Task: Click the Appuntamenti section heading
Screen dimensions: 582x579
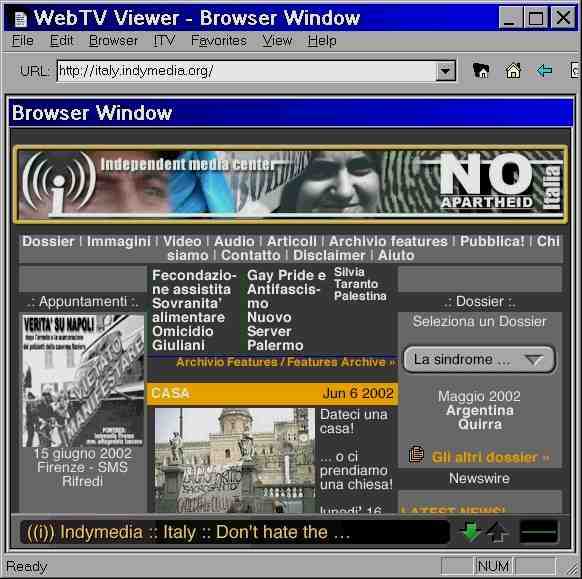Action: 83,302
